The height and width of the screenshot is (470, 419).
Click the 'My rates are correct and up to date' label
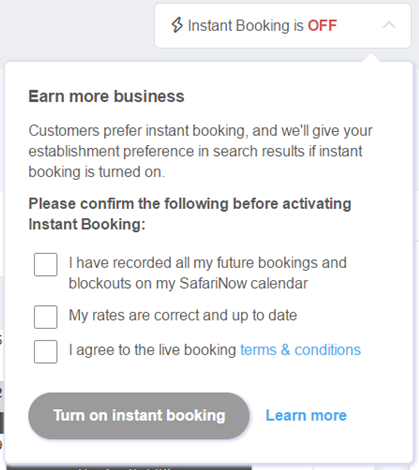[x=183, y=315]
